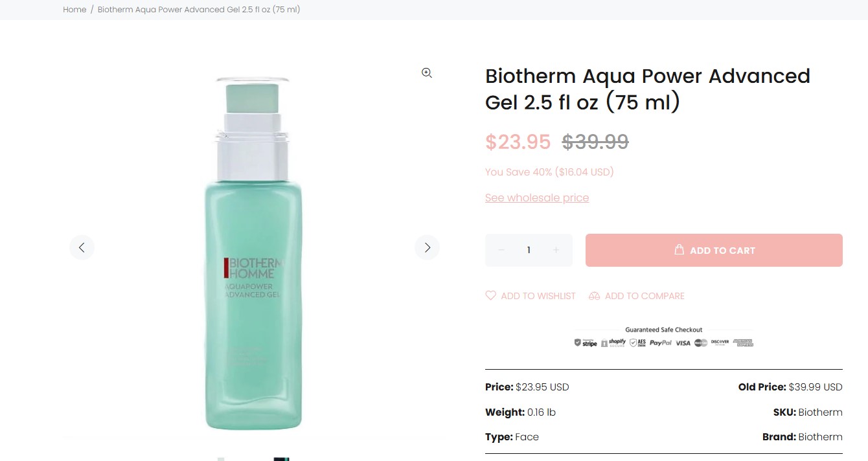Click the Stripe secure badge
Viewport: 868px width, 461px height.
tap(586, 343)
